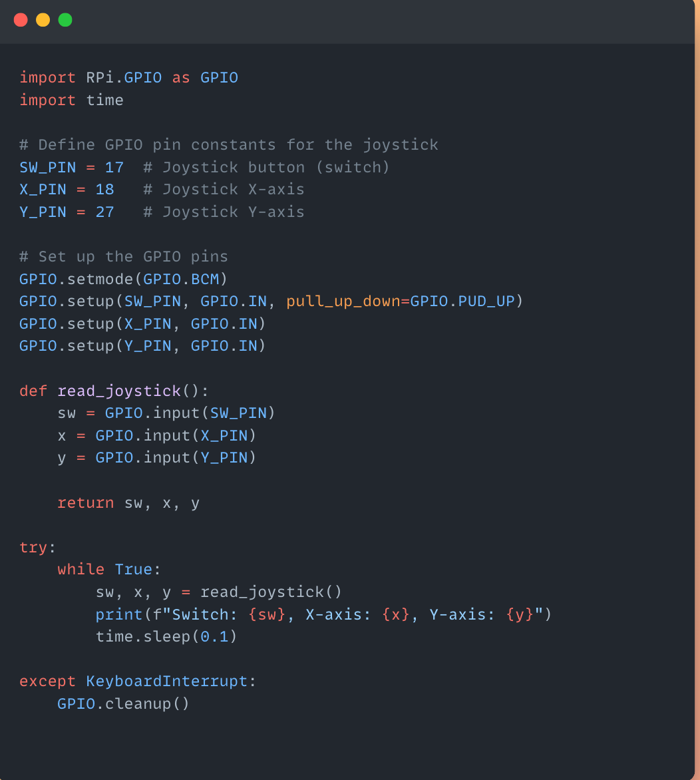This screenshot has height=780, width=700.
Task: Click the red close traffic light button
Action: point(20,20)
